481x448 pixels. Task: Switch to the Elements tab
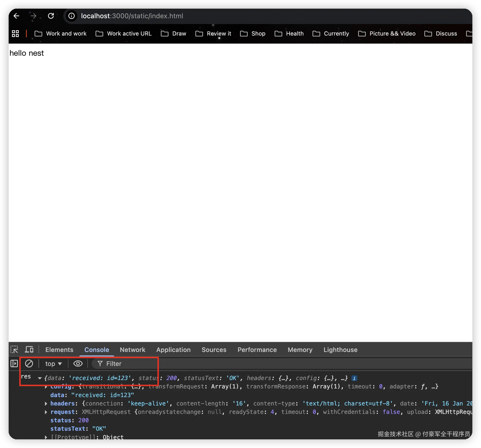coord(59,350)
